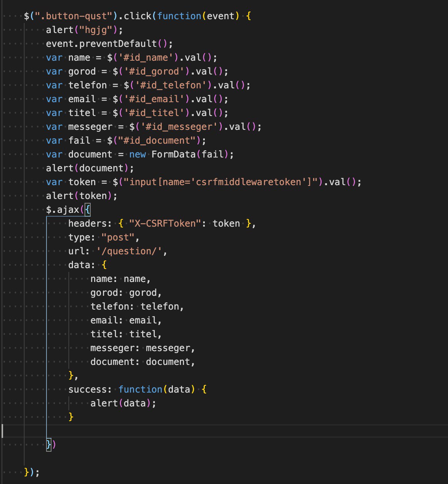Click the "gorod: gorod," line
Image resolution: width=448 pixels, height=484 pixels.
click(x=126, y=293)
